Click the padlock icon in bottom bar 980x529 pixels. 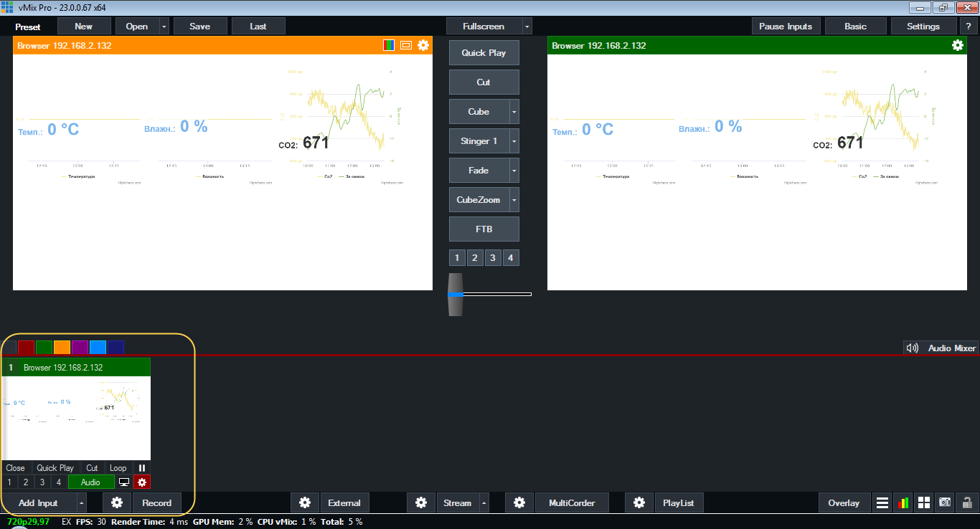tap(967, 502)
